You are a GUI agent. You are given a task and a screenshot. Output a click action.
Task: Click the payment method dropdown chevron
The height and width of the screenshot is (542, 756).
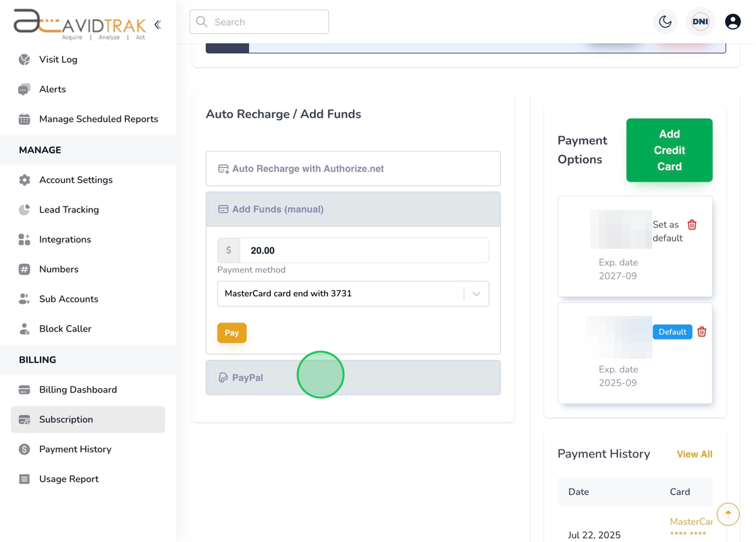pos(477,294)
